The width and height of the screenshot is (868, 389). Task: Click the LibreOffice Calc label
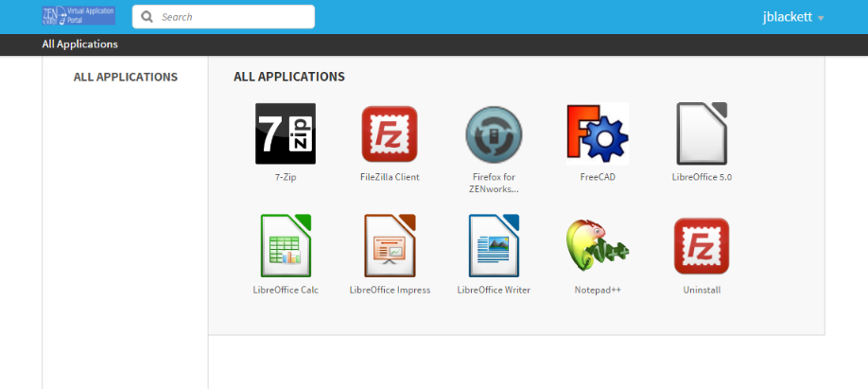click(286, 290)
